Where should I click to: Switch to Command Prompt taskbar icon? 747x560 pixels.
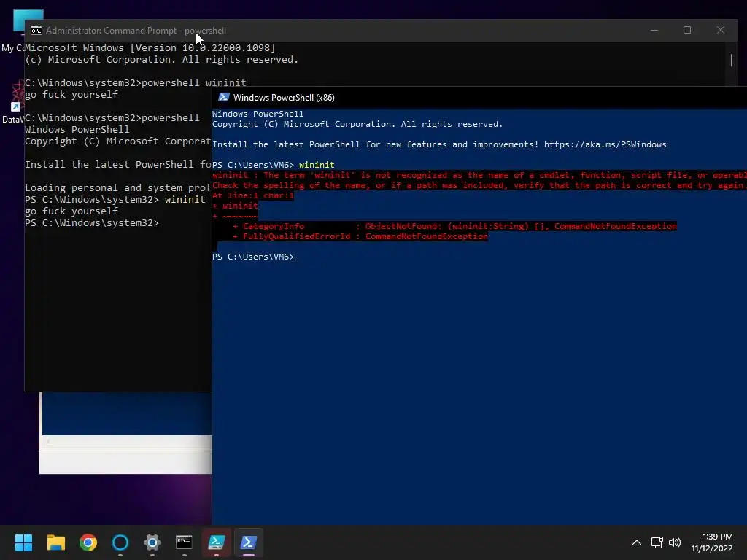[184, 542]
